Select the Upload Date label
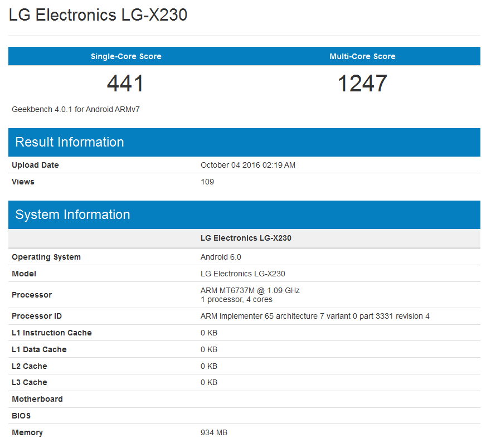The height and width of the screenshot is (448, 491). (35, 165)
